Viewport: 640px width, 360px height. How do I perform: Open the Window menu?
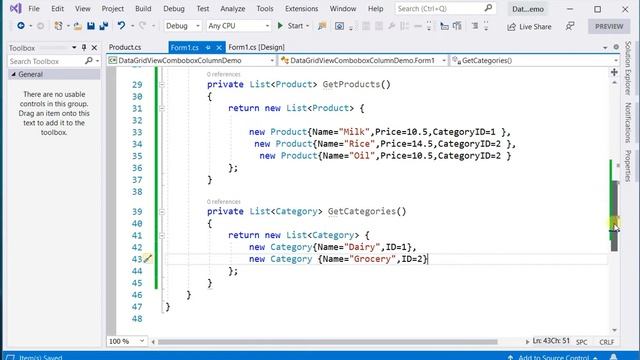(343, 9)
